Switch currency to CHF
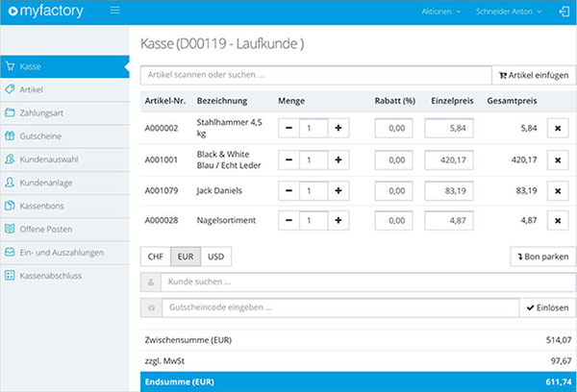Screen dimensions: 577x392 (x=155, y=257)
